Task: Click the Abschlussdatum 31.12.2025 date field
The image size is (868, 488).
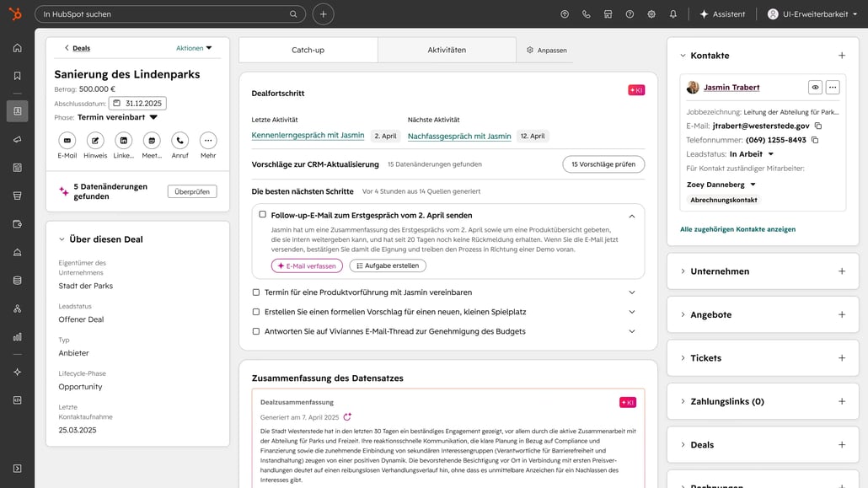Action: pos(137,104)
